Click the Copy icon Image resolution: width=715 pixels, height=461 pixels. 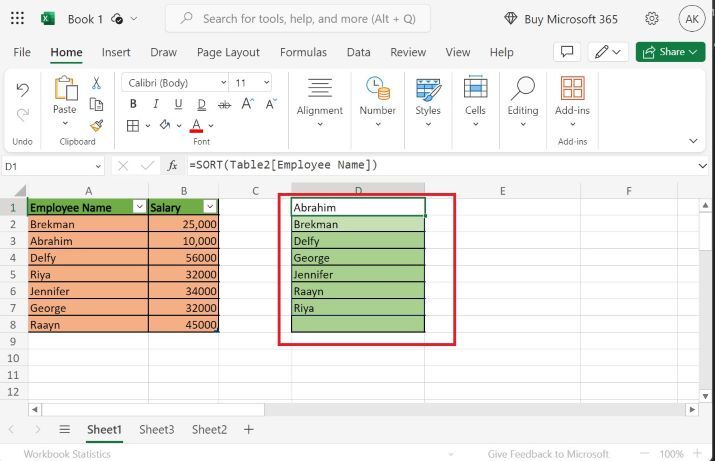coord(96,104)
